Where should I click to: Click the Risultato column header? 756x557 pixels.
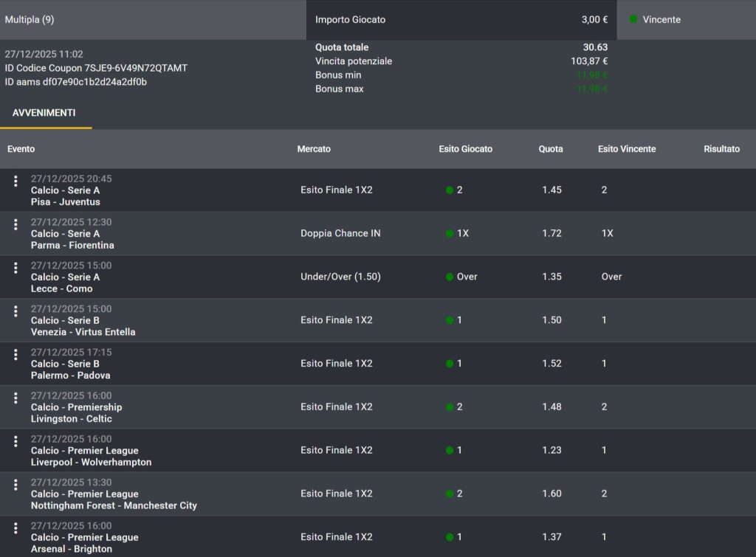(721, 149)
